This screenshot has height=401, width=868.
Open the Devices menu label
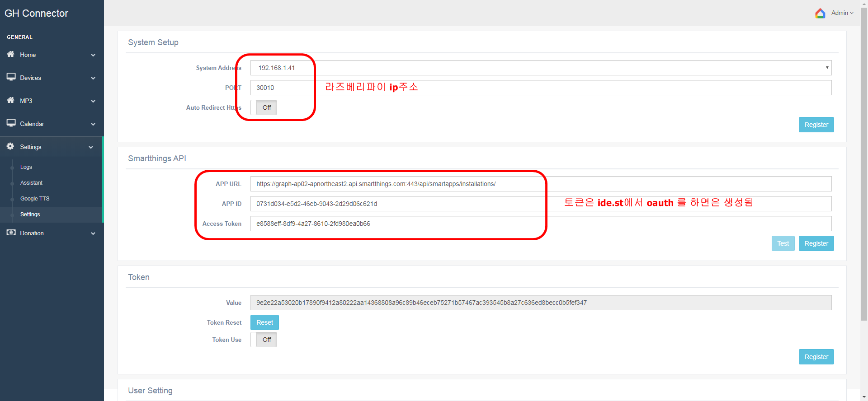click(30, 78)
